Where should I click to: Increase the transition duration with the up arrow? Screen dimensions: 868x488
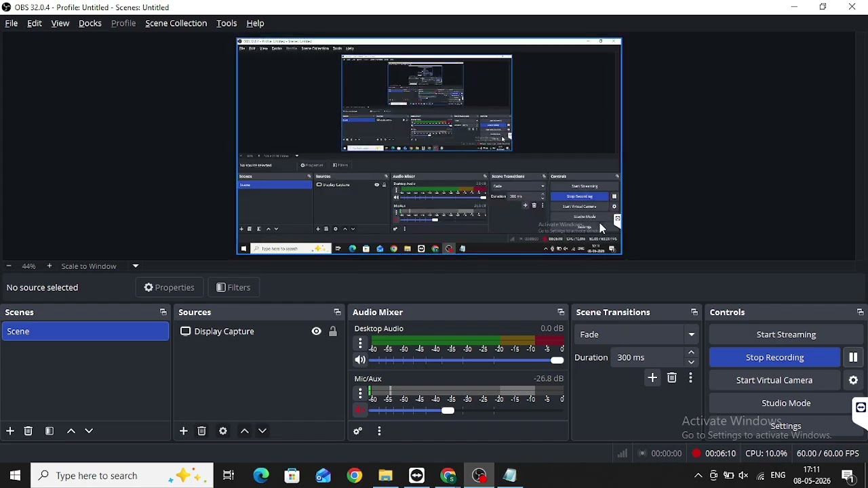click(x=691, y=353)
